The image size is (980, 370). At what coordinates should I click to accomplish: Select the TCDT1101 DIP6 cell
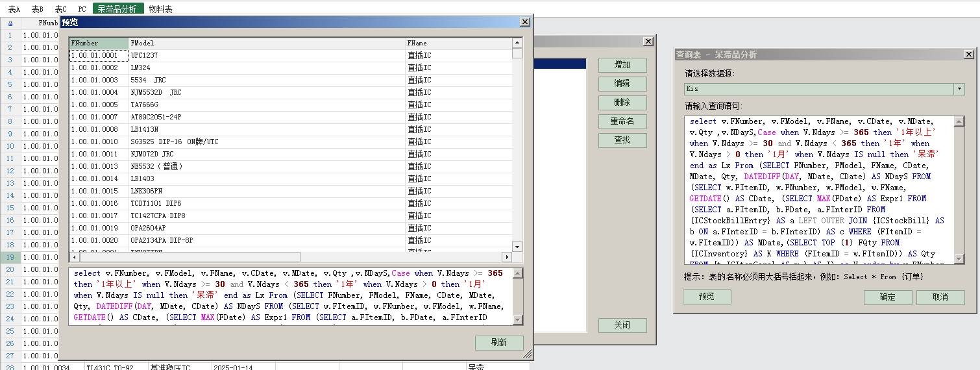pyautogui.click(x=267, y=204)
